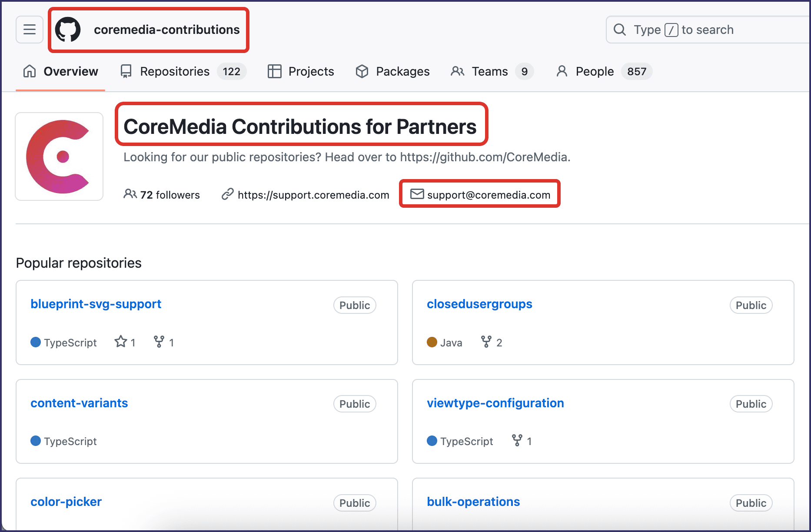Open the support.coremedia.com website link
The height and width of the screenshot is (532, 811).
pos(313,195)
